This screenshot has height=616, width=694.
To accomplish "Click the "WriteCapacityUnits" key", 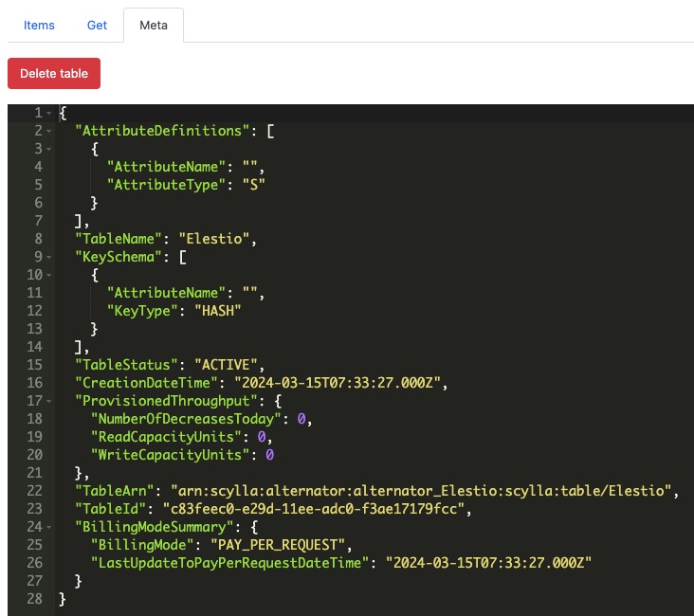I will pyautogui.click(x=171, y=455).
